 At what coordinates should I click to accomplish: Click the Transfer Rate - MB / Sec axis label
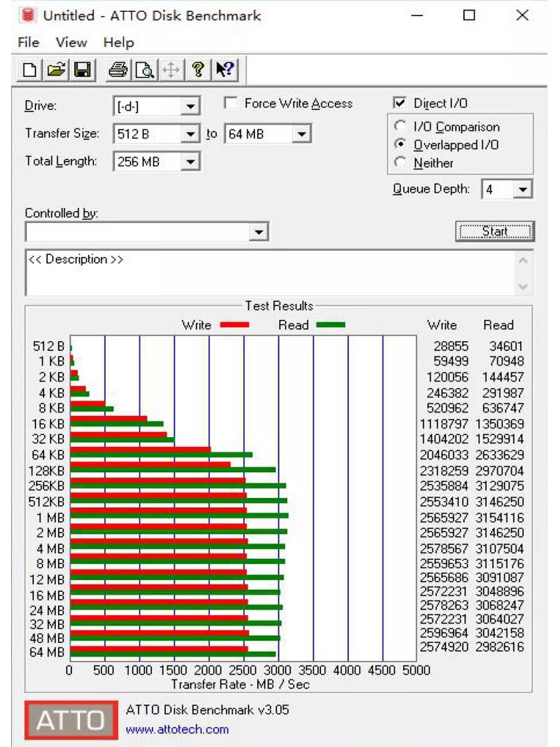pyautogui.click(x=241, y=684)
